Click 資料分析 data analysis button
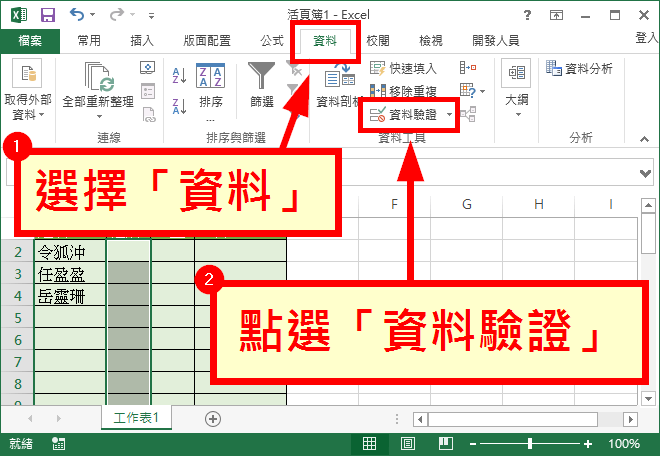The height and width of the screenshot is (456, 660). pos(579,68)
